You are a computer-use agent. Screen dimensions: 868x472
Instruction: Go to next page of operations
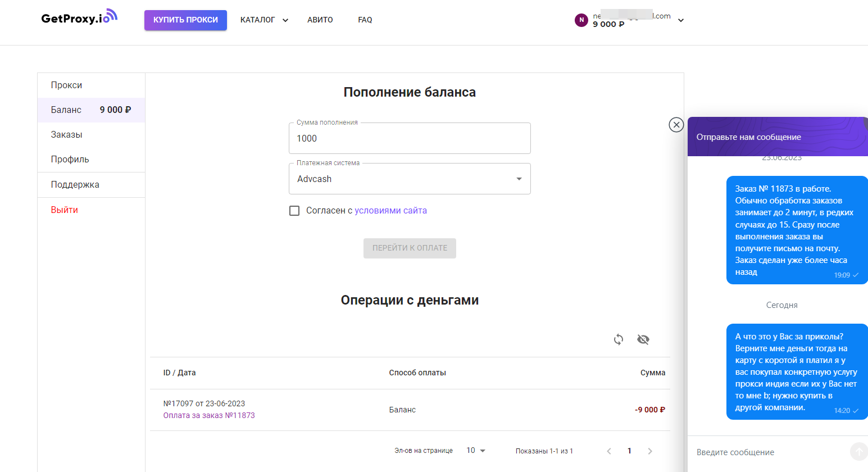[650, 451]
